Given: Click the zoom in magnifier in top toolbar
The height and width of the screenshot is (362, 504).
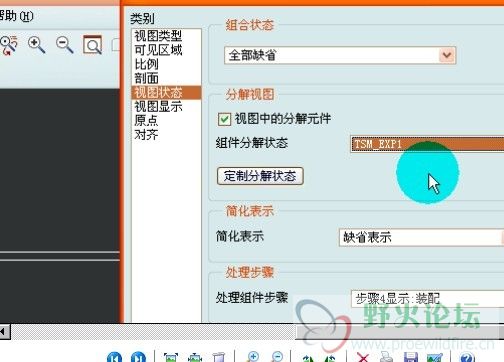Looking at the screenshot, I should [36, 45].
